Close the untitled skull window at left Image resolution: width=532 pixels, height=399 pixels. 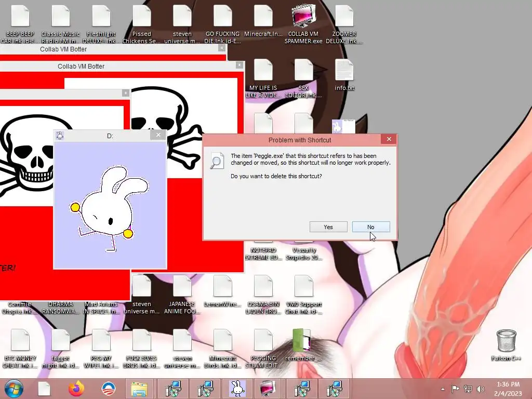click(x=126, y=93)
